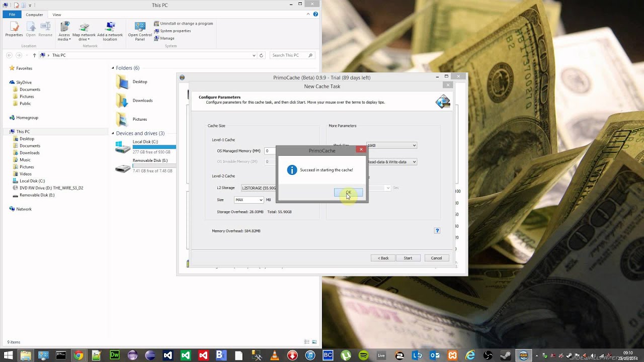Select the Pictures folder in This PC

(x=132, y=119)
